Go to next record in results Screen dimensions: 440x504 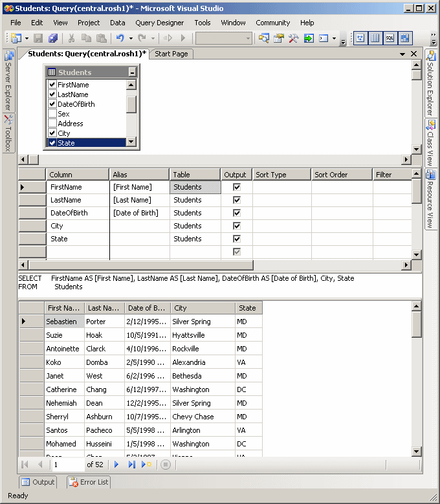coord(116,465)
